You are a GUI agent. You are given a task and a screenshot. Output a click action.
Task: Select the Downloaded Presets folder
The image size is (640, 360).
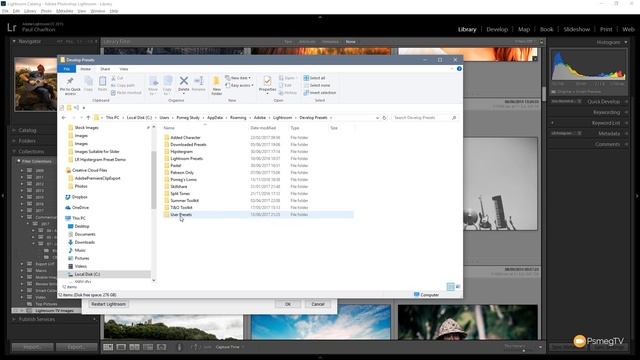pyautogui.click(x=188, y=144)
